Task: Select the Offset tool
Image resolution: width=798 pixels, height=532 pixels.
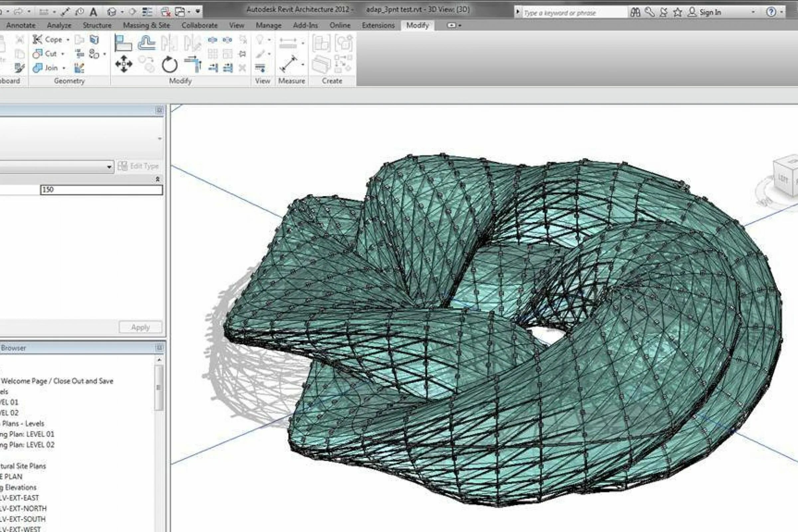Action: click(147, 43)
